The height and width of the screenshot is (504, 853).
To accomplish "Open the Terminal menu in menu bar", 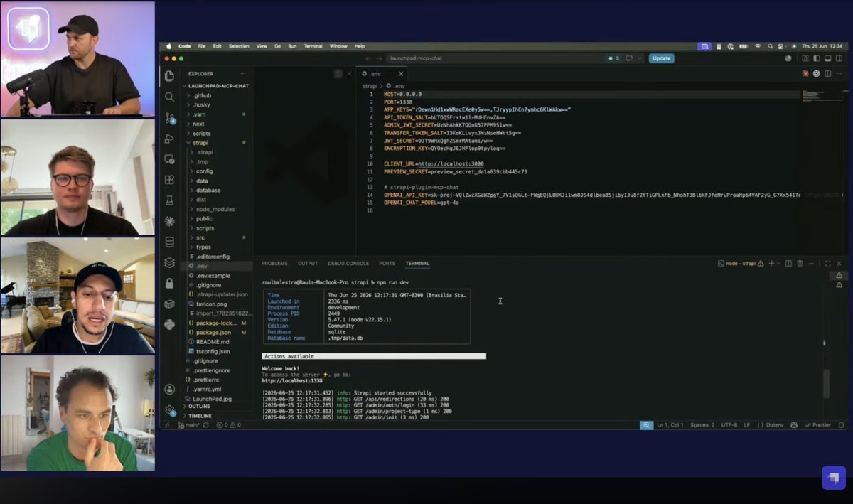I will (313, 46).
